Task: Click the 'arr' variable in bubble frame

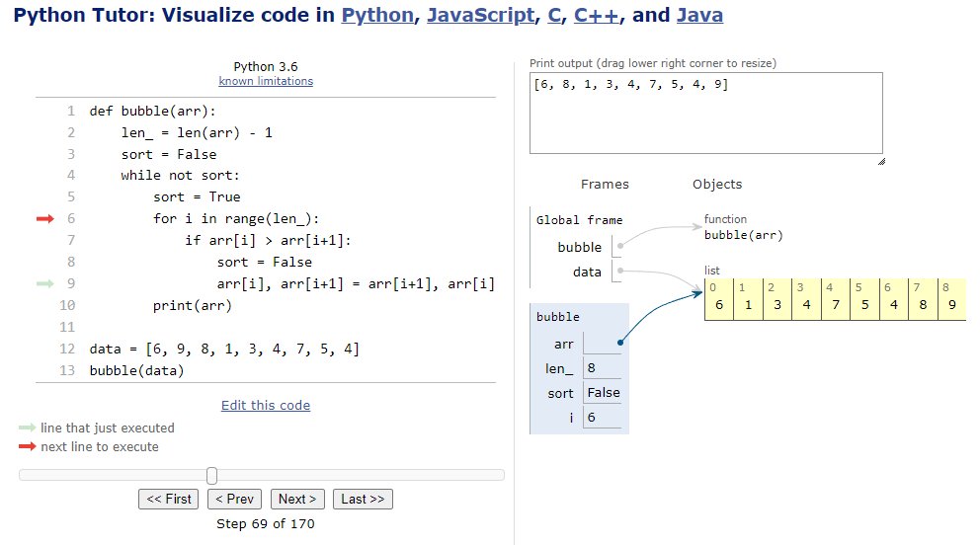Action: (564, 345)
